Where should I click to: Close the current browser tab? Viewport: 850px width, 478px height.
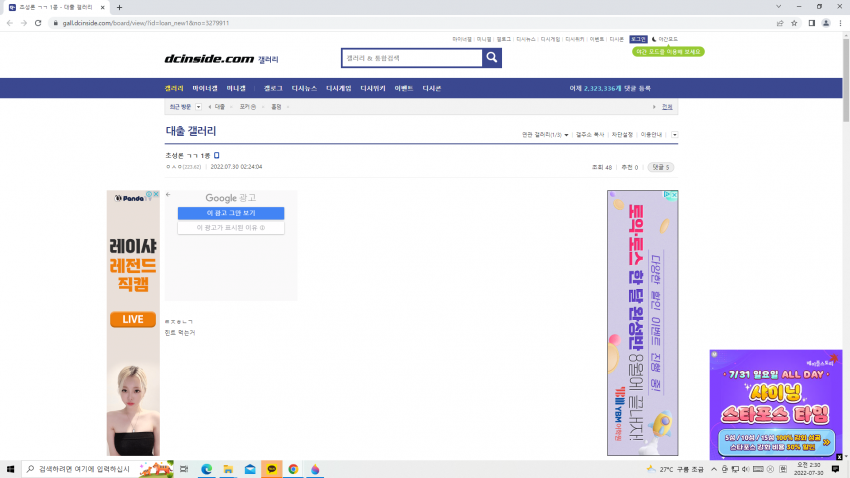point(102,8)
